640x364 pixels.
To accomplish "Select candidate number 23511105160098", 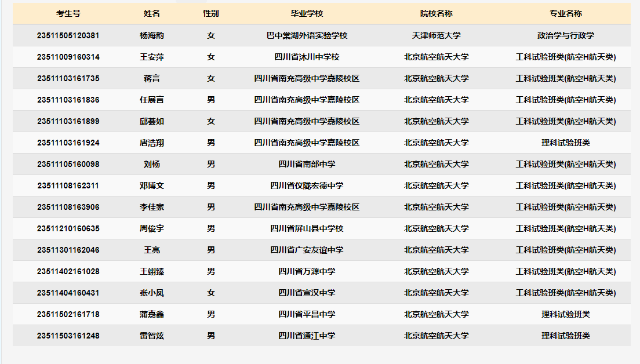I will 68,164.
